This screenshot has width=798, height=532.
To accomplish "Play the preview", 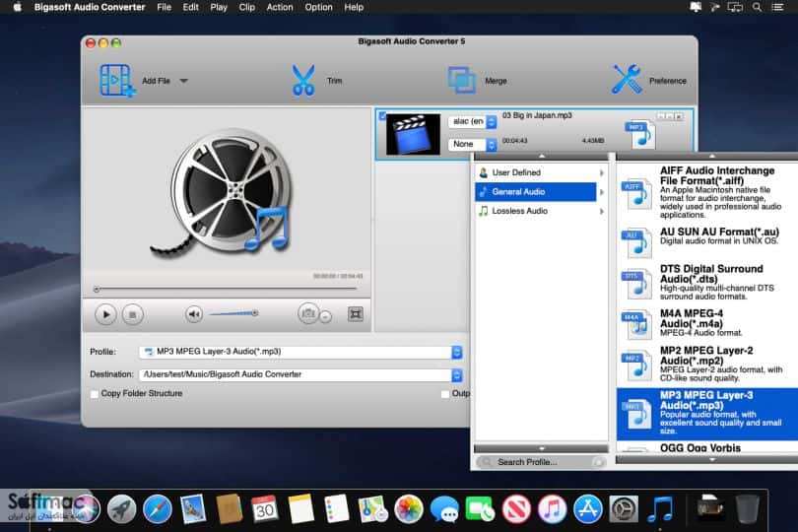I will pos(105,314).
